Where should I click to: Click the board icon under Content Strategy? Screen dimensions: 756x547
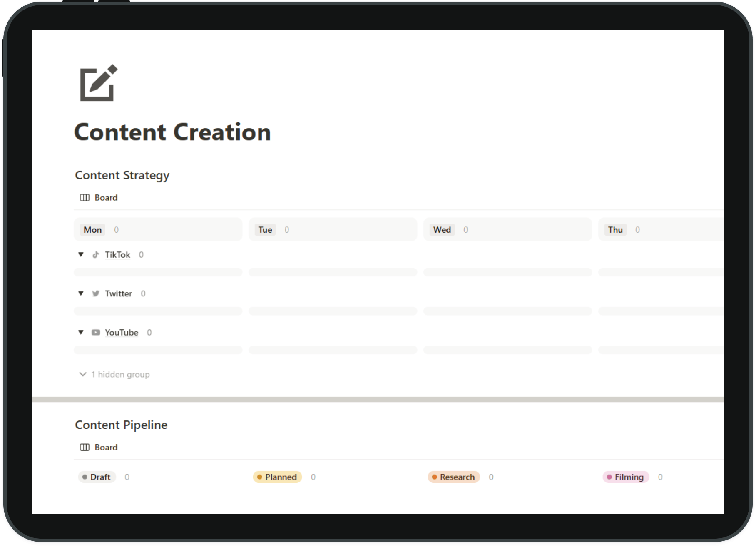(x=85, y=197)
